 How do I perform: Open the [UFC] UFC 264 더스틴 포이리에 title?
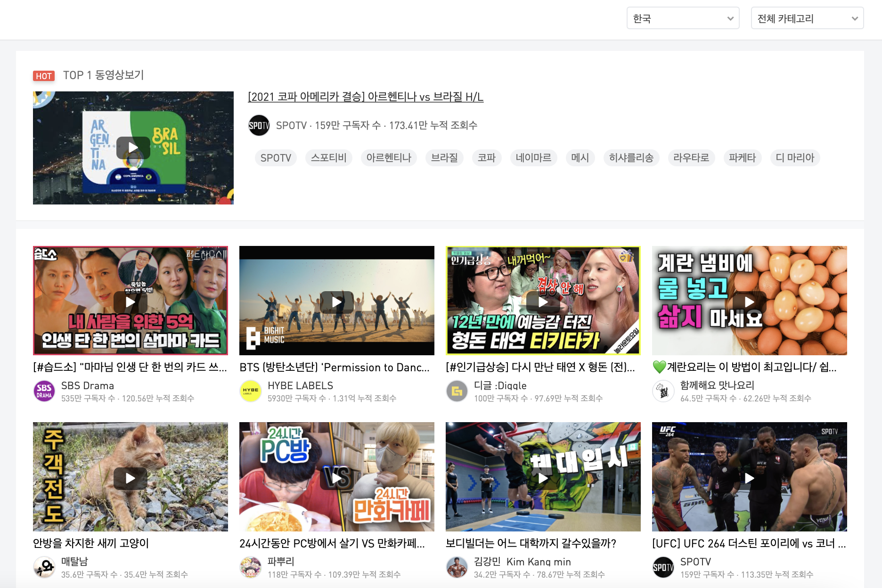[x=749, y=544]
